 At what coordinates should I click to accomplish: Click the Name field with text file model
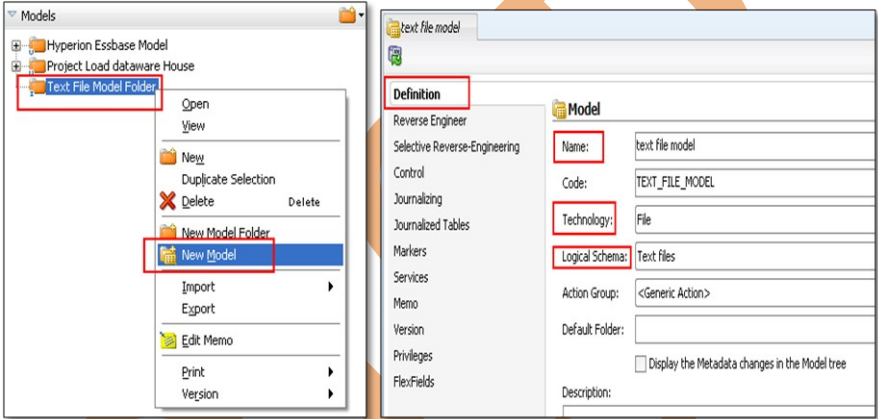pos(756,146)
